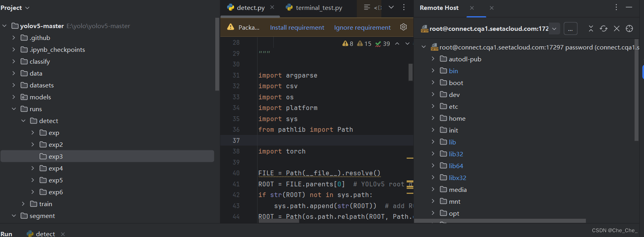Screen dimensions: 644x237
Task: Show the hidden editor tabs list
Action: tap(391, 8)
